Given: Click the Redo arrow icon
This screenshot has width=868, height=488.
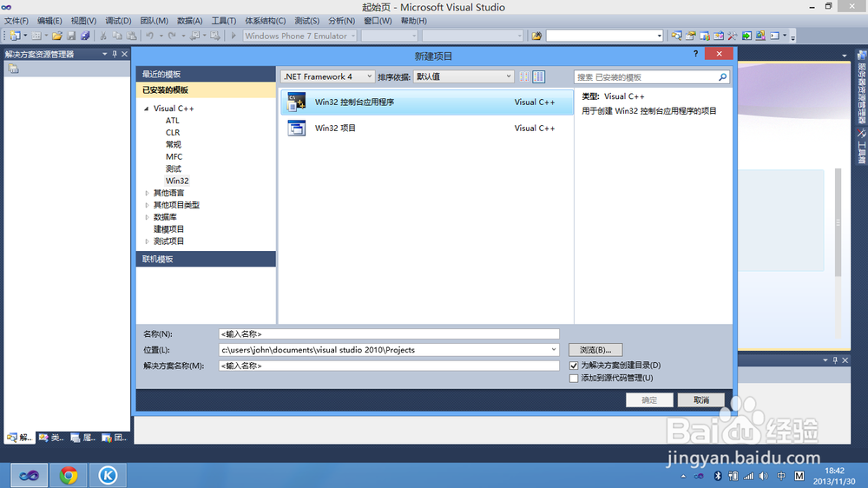Looking at the screenshot, I should 172,36.
